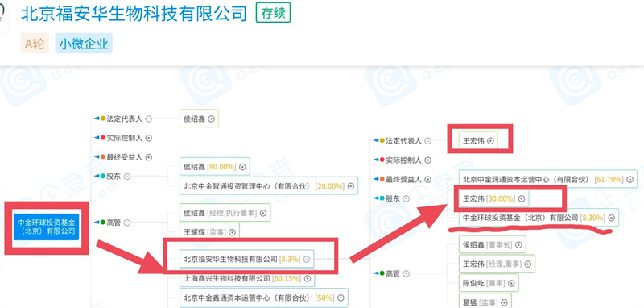The height and width of the screenshot is (308, 644).
Task: Expand the left 最终受益人 node
Action: click(x=149, y=157)
